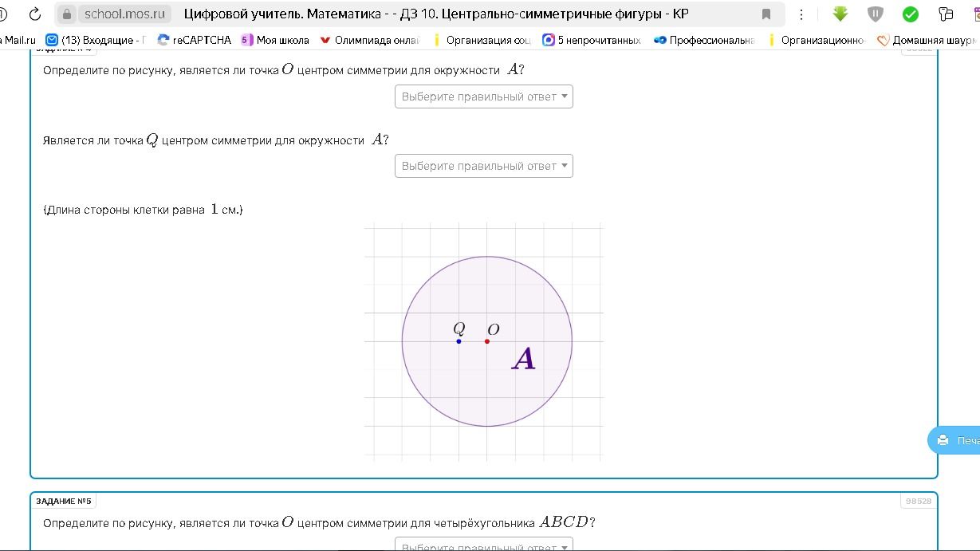The image size is (980, 551).
Task: Click the red point O in the circle
Action: 487,341
